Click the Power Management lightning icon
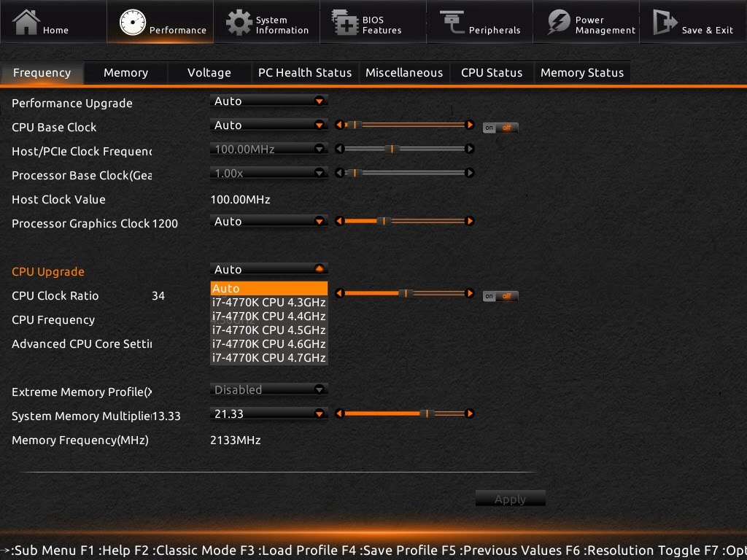This screenshot has height=560, width=747. click(558, 22)
